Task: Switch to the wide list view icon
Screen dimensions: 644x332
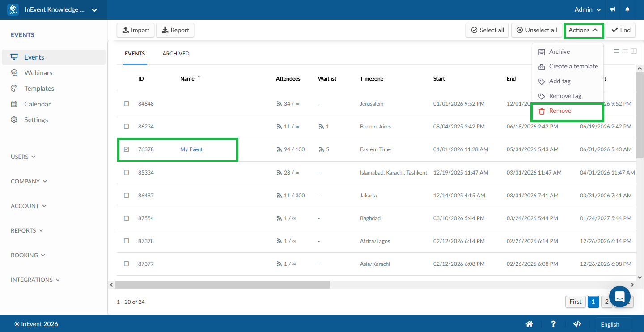Action: click(617, 51)
